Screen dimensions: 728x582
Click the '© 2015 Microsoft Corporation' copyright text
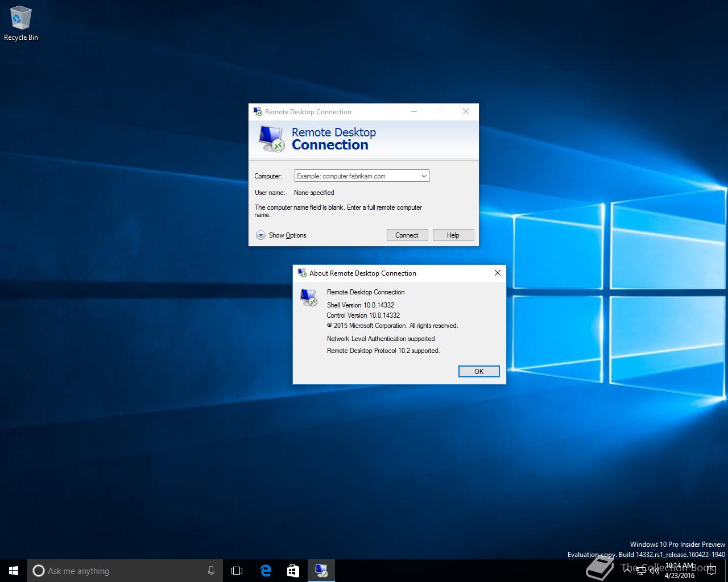[392, 326]
